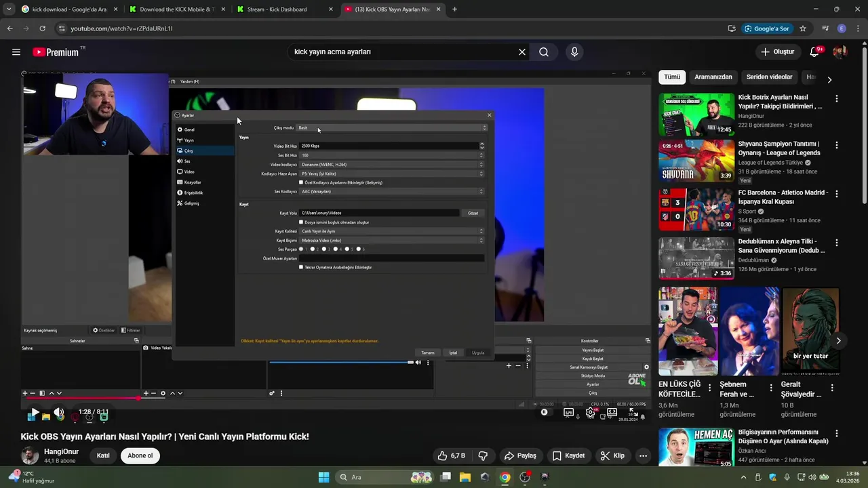Switch to Download the KICK Mobile tab
868x488 pixels.
pos(177,9)
